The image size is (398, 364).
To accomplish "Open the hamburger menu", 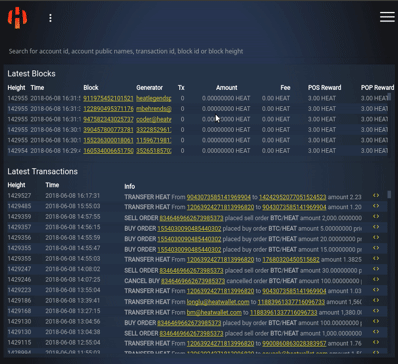I will (x=387, y=17).
